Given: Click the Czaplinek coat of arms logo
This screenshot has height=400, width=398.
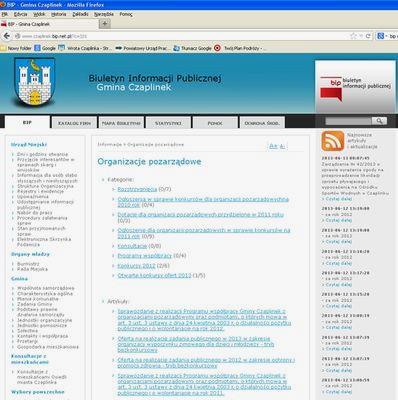Looking at the screenshot, I should 34,82.
